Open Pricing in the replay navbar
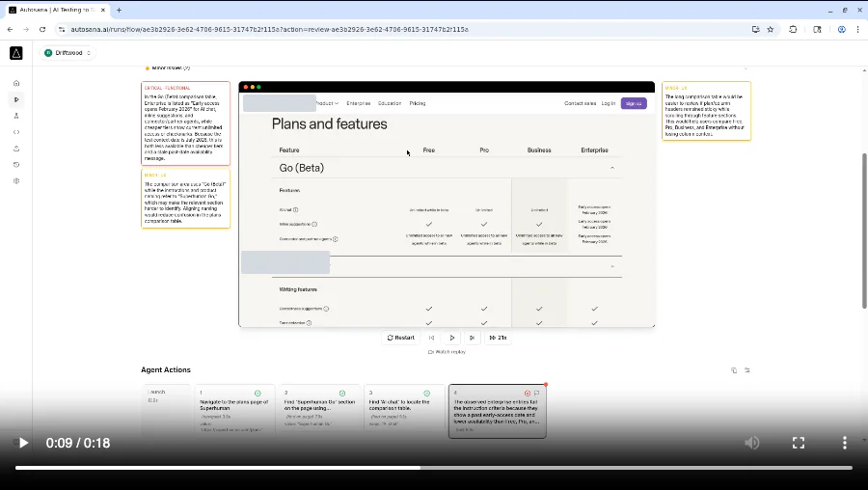This screenshot has height=490, width=868. click(418, 103)
